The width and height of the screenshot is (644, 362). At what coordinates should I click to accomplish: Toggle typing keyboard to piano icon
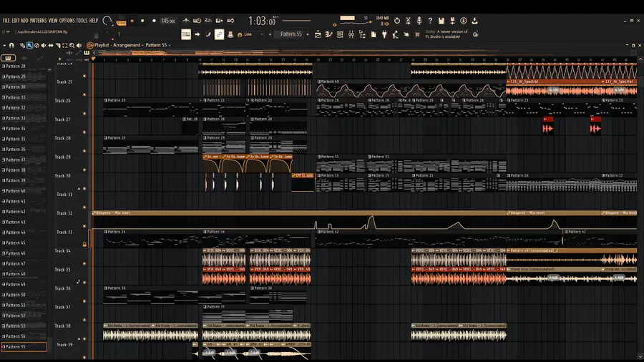pos(186,34)
